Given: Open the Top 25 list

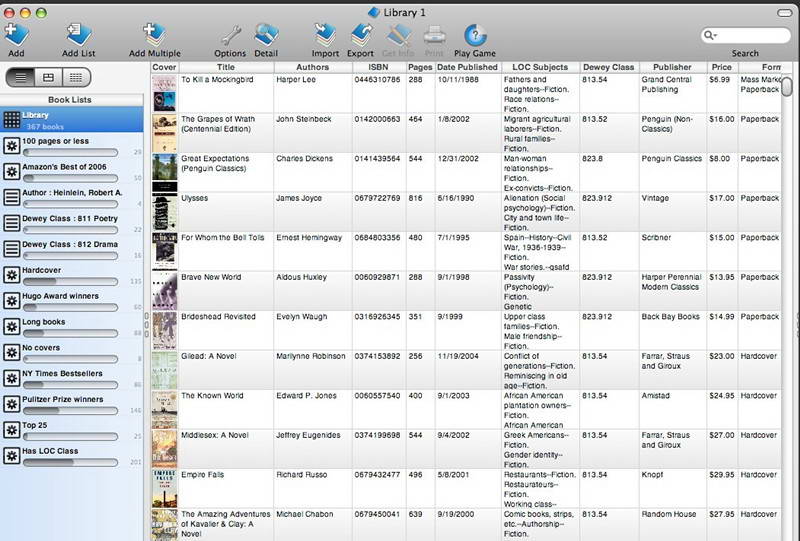Looking at the screenshot, I should click(71, 430).
